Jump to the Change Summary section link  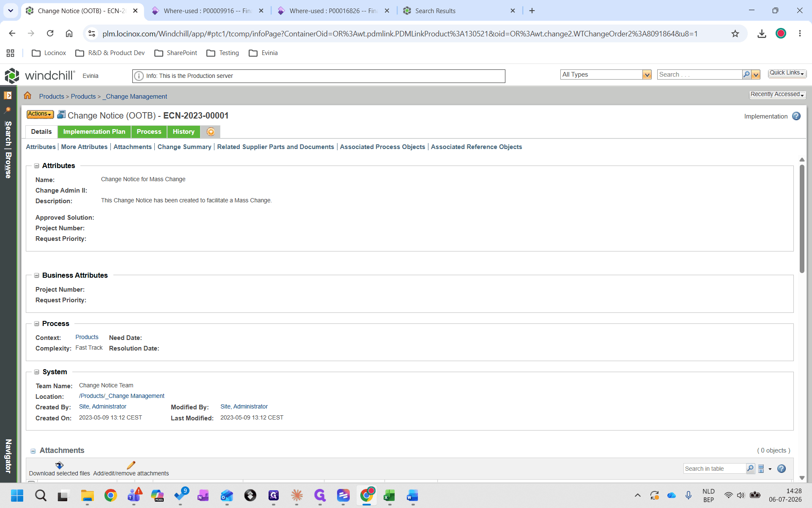coord(184,147)
